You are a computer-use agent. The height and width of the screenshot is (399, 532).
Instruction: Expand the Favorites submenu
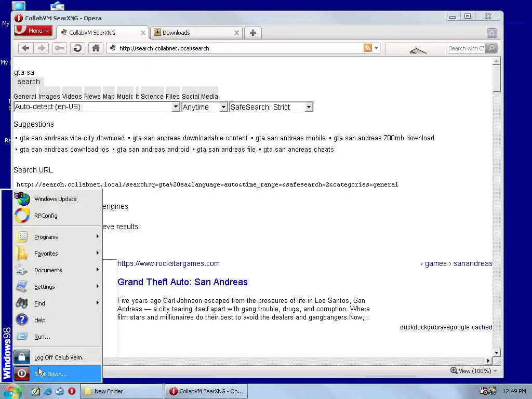coord(58,254)
